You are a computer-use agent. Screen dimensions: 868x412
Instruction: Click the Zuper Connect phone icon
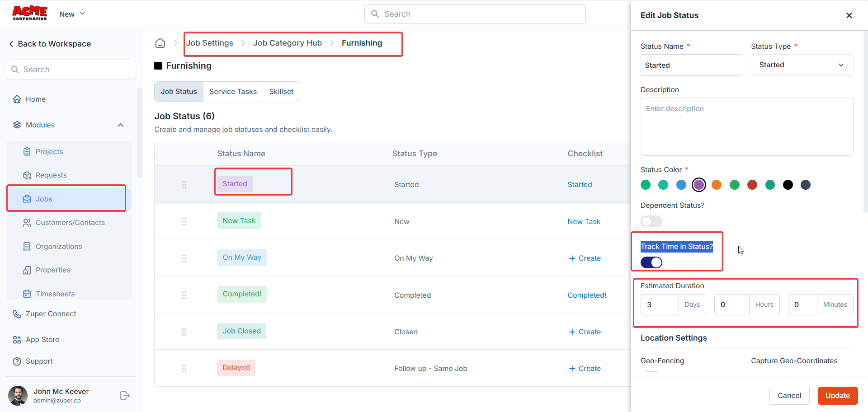(17, 314)
